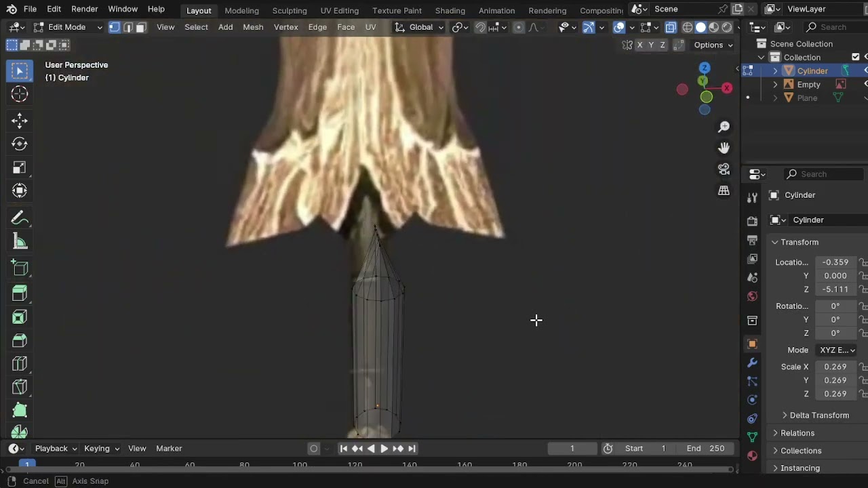This screenshot has width=868, height=488.
Task: Open the Modifiers wrench tab
Action: pyautogui.click(x=752, y=363)
